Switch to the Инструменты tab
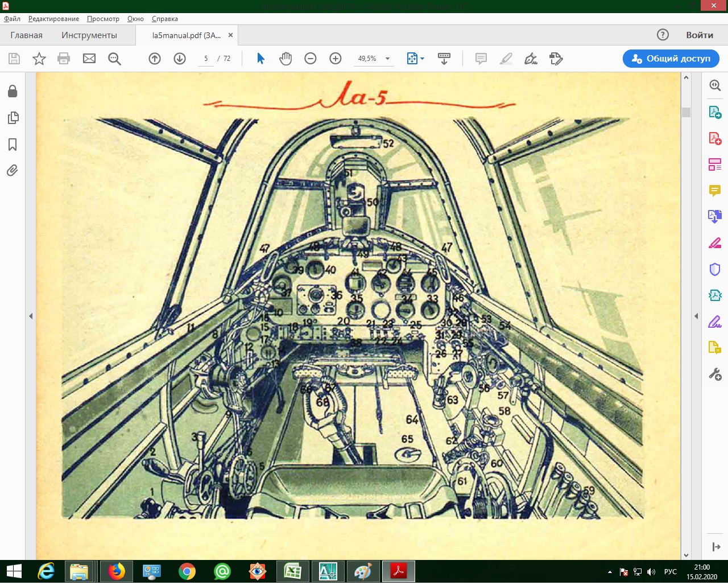The height and width of the screenshot is (585, 728). (x=89, y=35)
